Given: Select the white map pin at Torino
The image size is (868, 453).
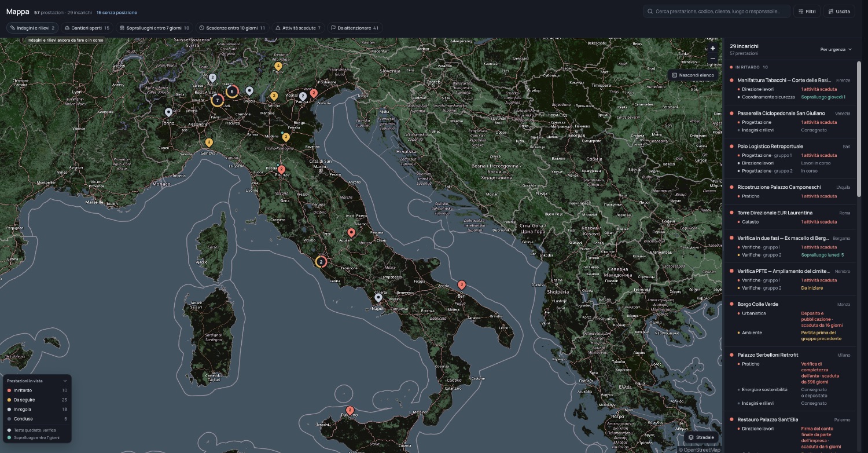Looking at the screenshot, I should 168,112.
